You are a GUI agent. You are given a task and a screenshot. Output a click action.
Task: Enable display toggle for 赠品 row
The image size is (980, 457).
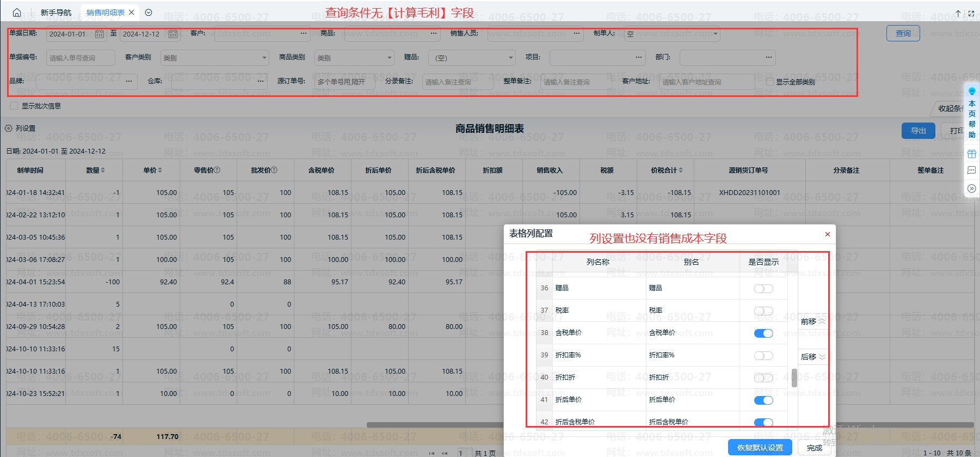click(763, 289)
